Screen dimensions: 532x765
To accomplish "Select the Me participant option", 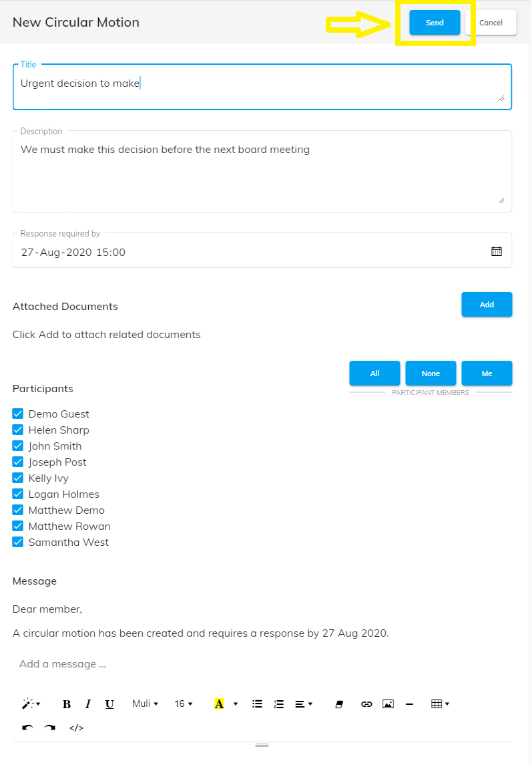I will point(487,373).
